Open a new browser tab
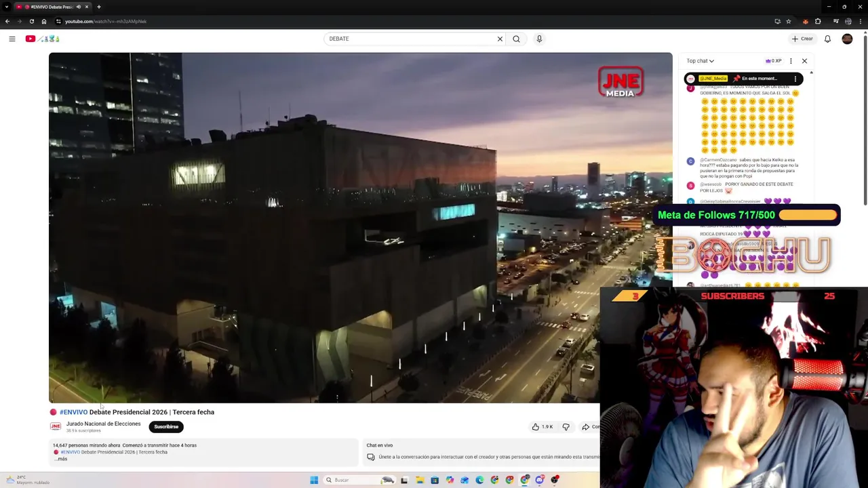 [99, 7]
